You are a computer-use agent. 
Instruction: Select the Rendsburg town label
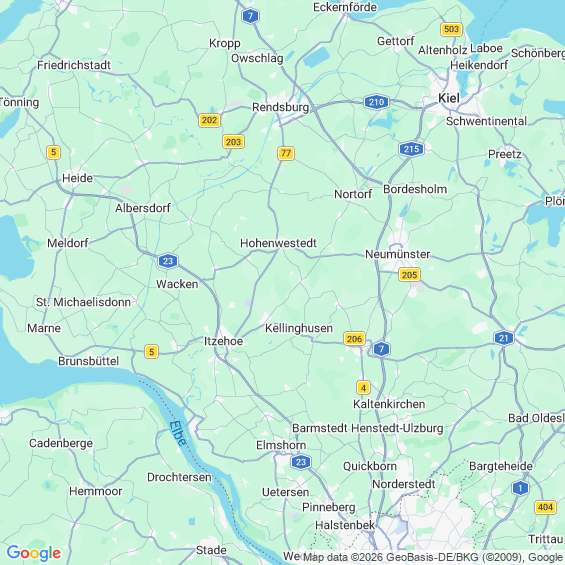click(280, 107)
